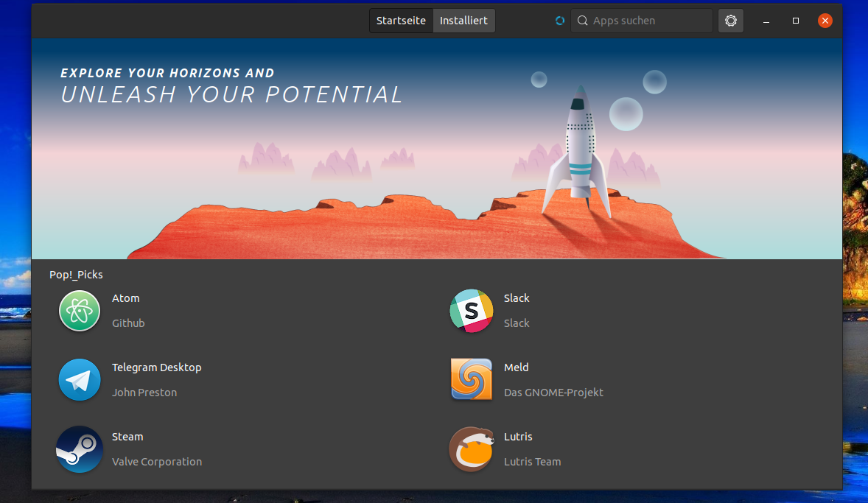868x503 pixels.
Task: Open the Steam app title
Action: [x=127, y=437]
